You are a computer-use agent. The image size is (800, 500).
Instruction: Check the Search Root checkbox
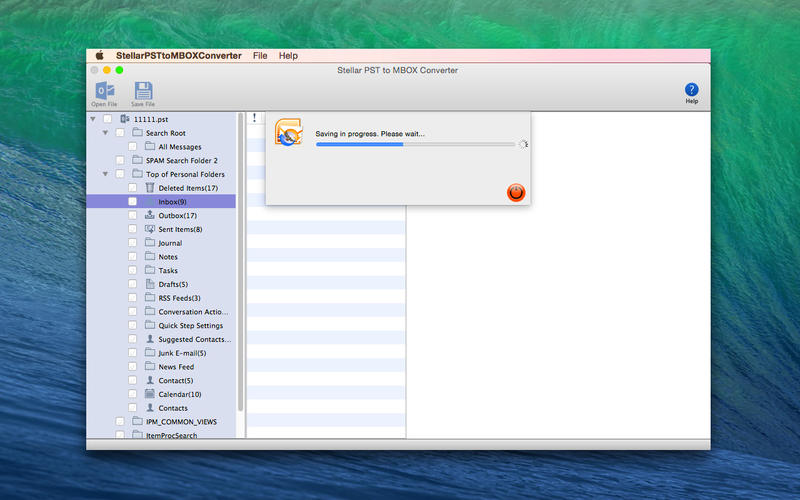(120, 133)
